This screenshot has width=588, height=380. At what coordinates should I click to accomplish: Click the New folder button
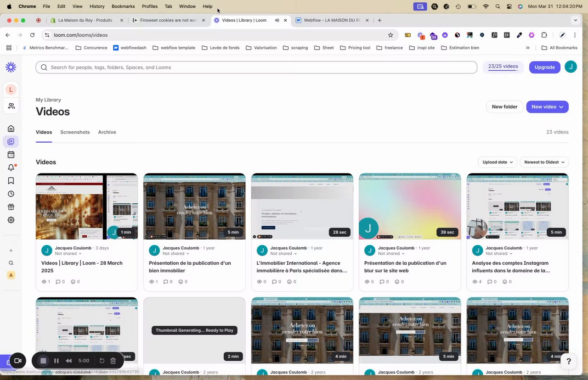(x=504, y=106)
